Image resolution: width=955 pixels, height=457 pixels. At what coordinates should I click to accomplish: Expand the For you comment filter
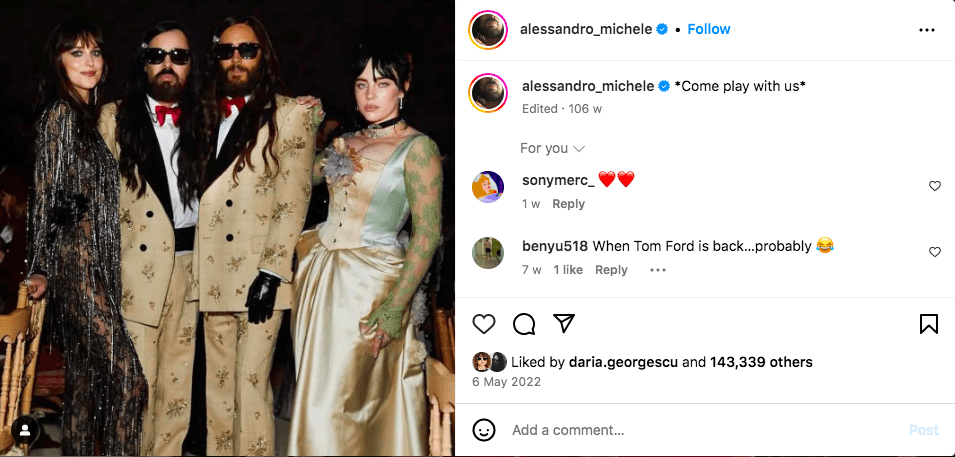(x=552, y=148)
